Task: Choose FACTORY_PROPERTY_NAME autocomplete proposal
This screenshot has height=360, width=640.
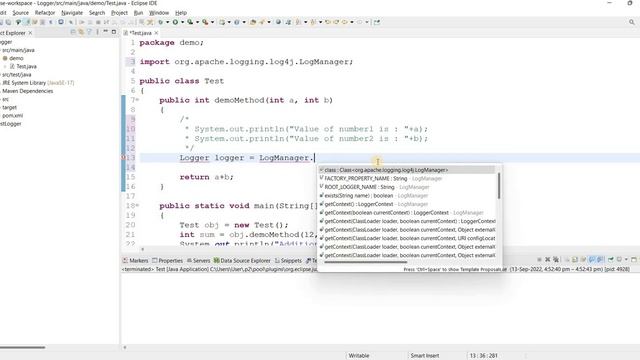Action: (407, 178)
